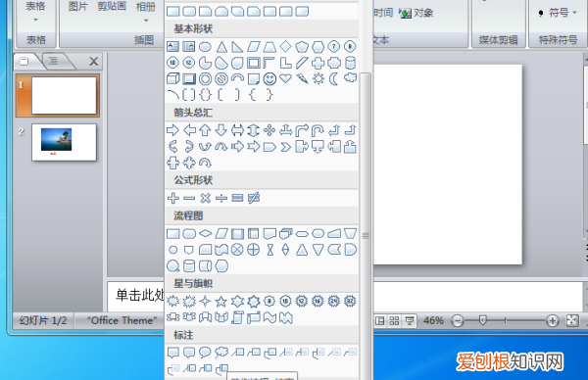Select the vertical scroll shape

(237, 317)
